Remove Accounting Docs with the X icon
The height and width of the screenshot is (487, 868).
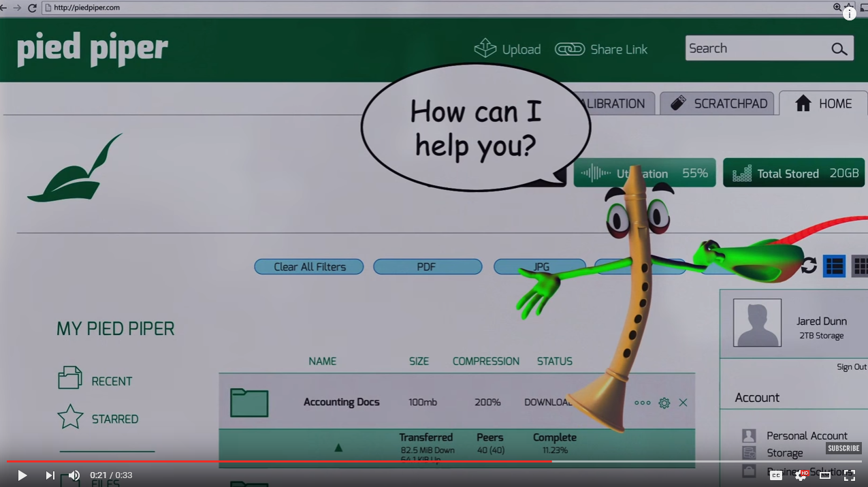coord(683,403)
